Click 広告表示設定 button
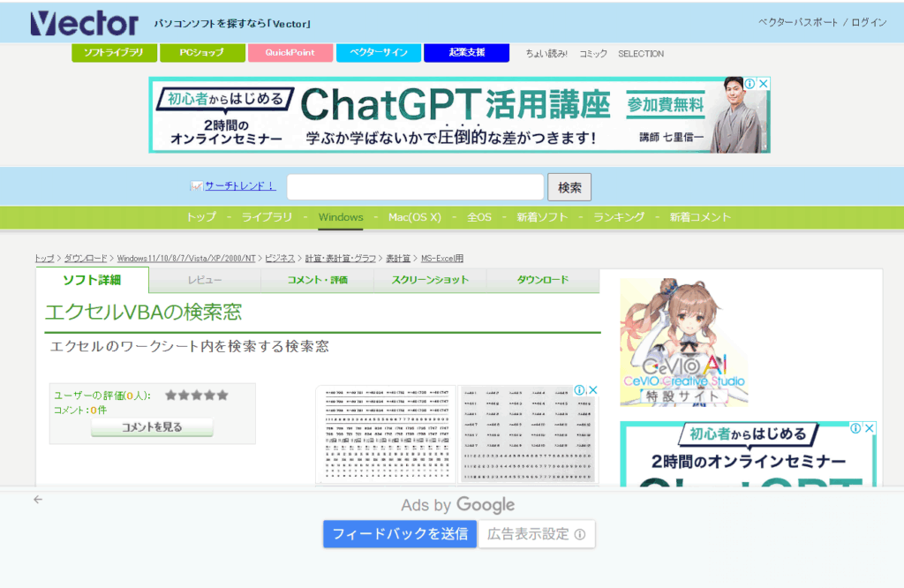The width and height of the screenshot is (904, 588). [537, 534]
